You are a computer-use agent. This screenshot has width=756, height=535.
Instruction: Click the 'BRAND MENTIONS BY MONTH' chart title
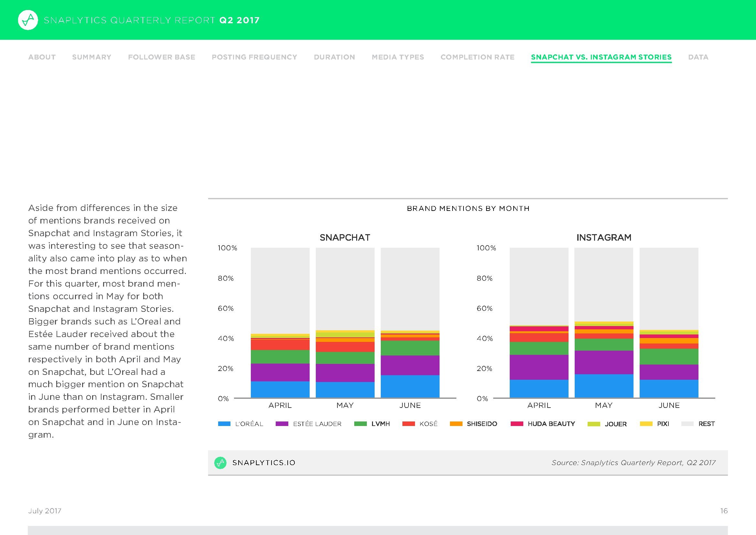468,209
